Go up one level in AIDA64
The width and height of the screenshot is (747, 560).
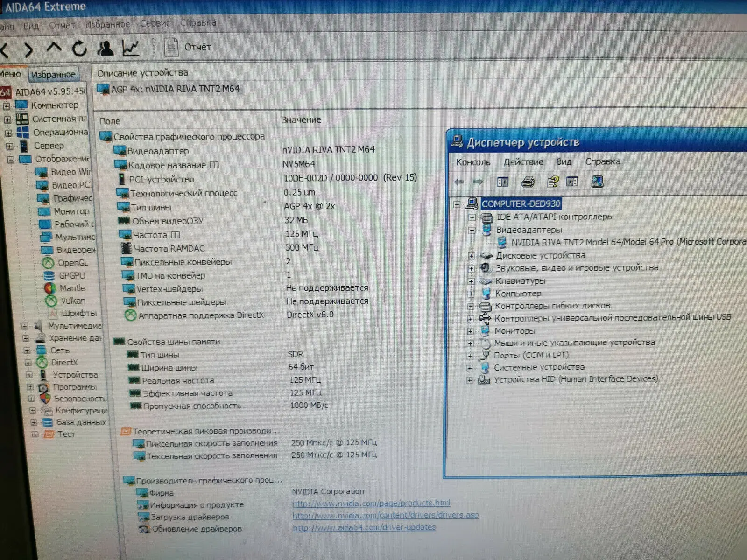[54, 47]
